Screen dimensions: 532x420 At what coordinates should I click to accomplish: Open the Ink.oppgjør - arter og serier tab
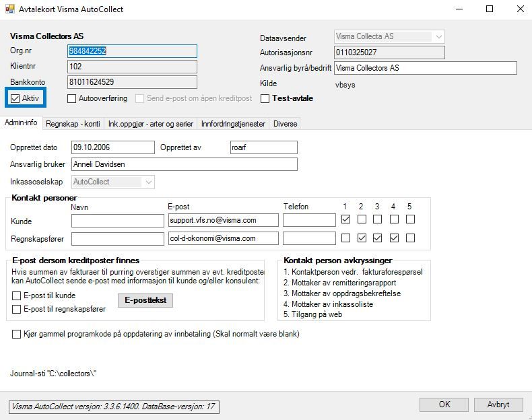[x=151, y=124]
